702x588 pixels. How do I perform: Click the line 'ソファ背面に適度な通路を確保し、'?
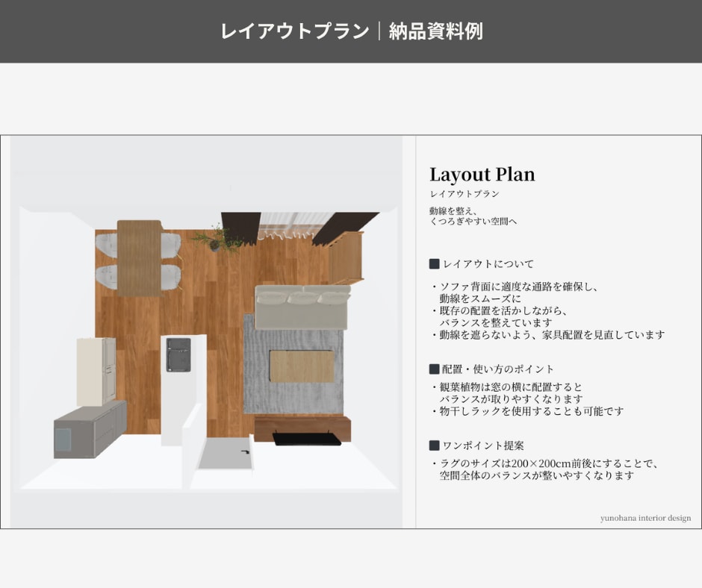pyautogui.click(x=518, y=287)
